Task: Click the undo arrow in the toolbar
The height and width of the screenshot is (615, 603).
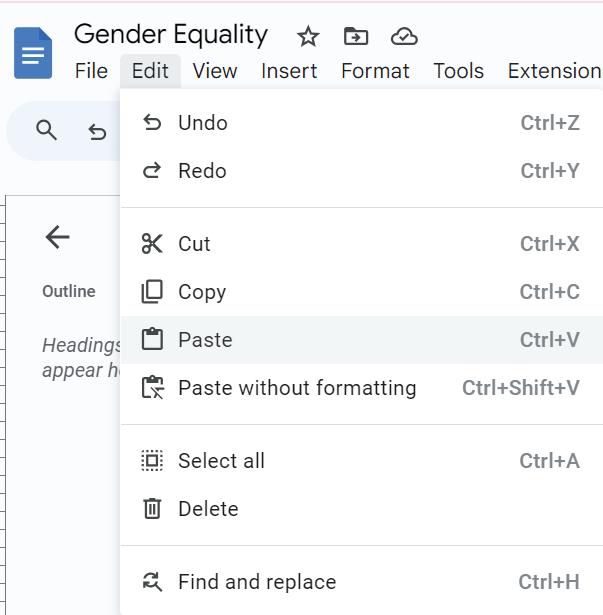Action: pos(97,131)
